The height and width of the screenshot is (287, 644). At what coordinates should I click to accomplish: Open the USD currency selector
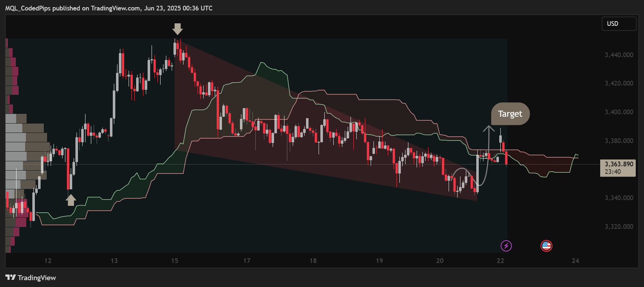[x=619, y=24]
